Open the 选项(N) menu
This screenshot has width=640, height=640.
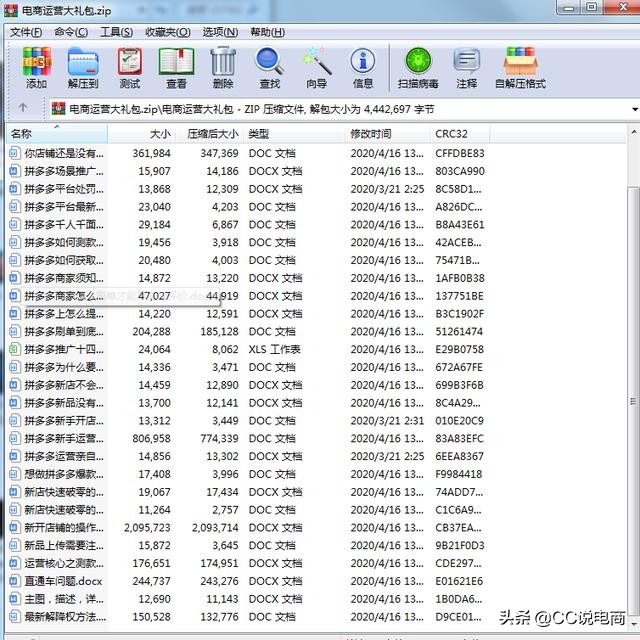220,32
